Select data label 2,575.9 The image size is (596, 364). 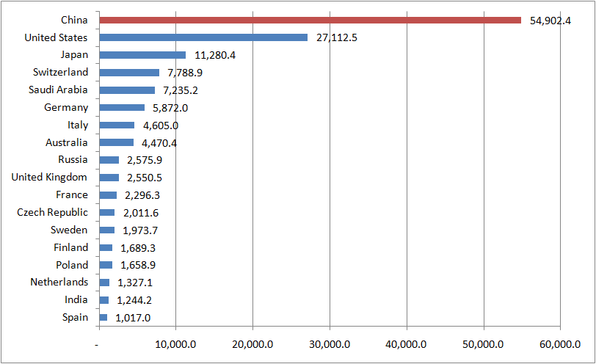tap(145, 160)
